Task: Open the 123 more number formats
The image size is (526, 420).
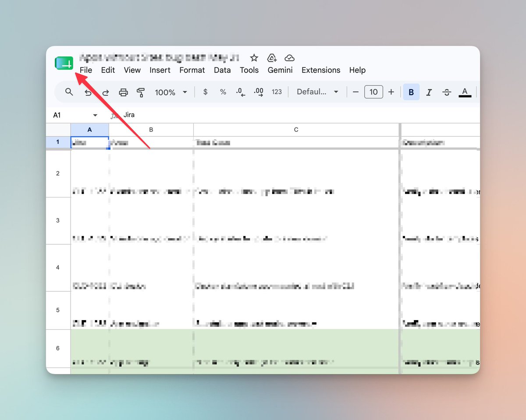Action: (x=277, y=92)
